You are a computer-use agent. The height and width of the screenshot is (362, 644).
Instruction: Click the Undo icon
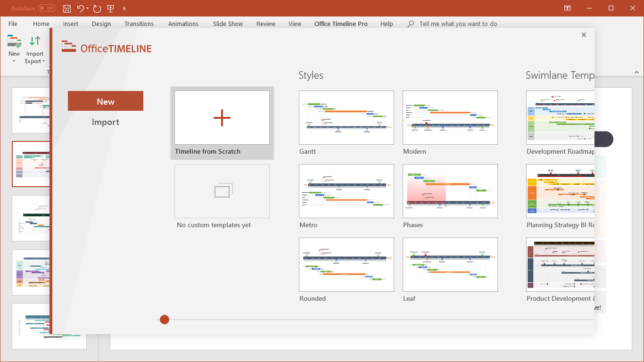pos(80,8)
